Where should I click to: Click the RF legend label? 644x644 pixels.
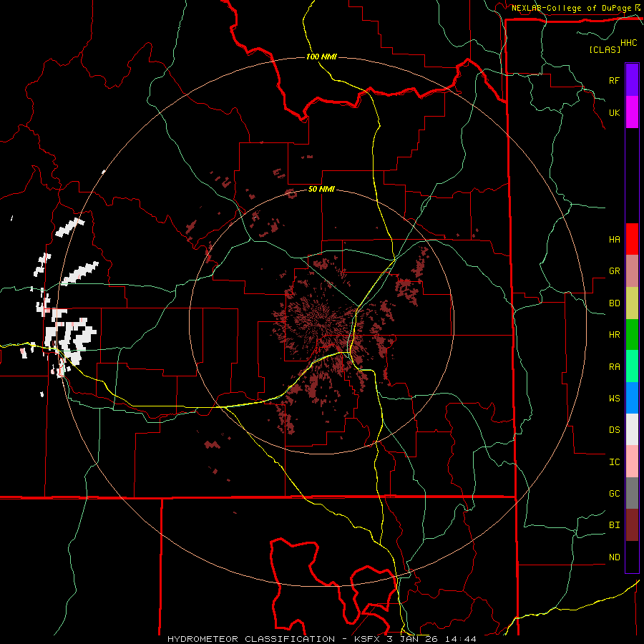[614, 80]
